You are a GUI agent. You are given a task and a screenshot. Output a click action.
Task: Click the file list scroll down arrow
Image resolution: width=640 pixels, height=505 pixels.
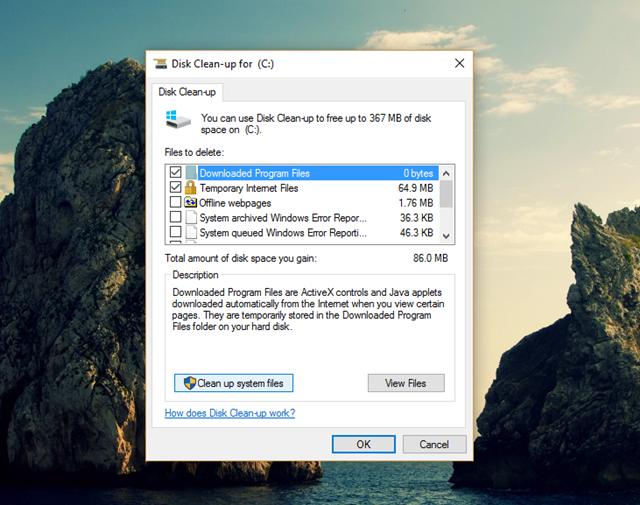point(446,236)
